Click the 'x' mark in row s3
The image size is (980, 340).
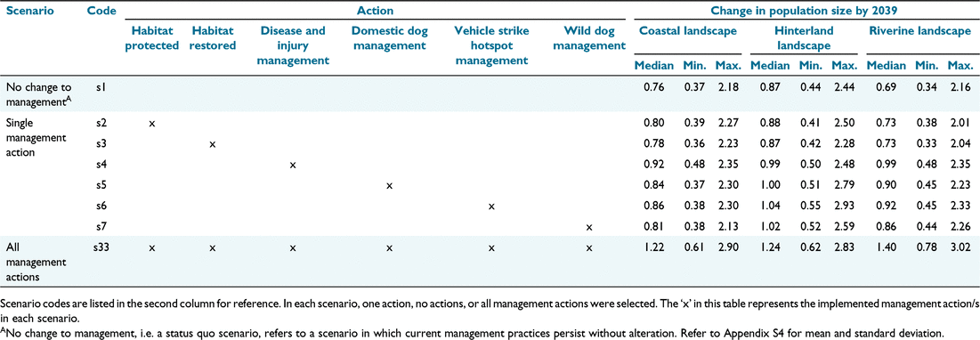point(213,145)
